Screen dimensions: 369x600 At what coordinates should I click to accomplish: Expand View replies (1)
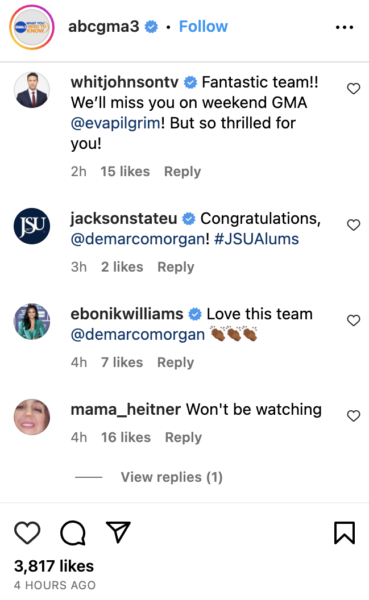pyautogui.click(x=171, y=477)
